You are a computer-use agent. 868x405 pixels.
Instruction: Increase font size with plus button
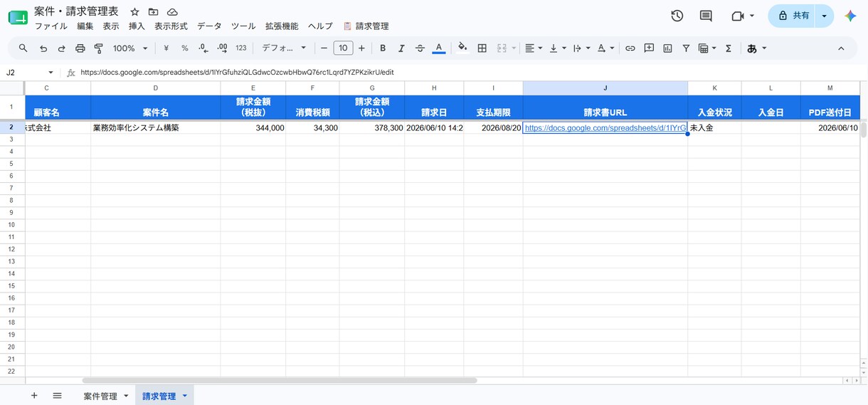point(361,48)
